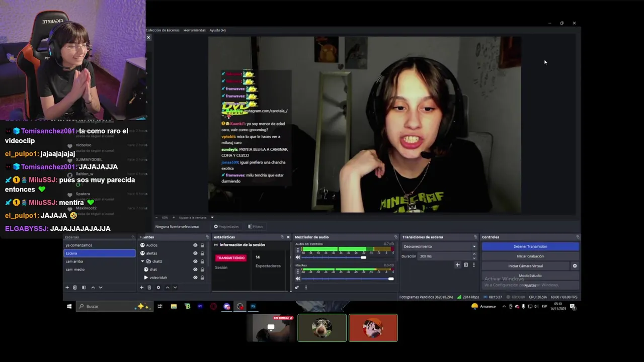The image size is (644, 362).
Task: Select the cam arriba scene
Action: click(100, 261)
